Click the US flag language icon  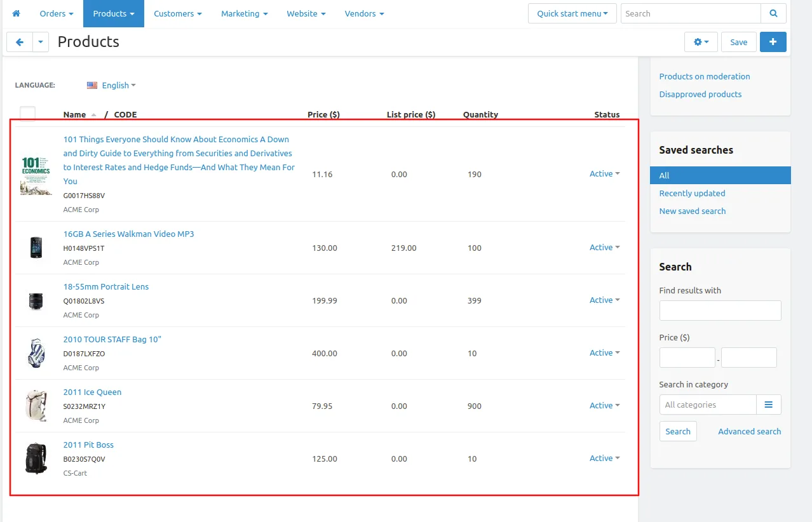tap(92, 85)
